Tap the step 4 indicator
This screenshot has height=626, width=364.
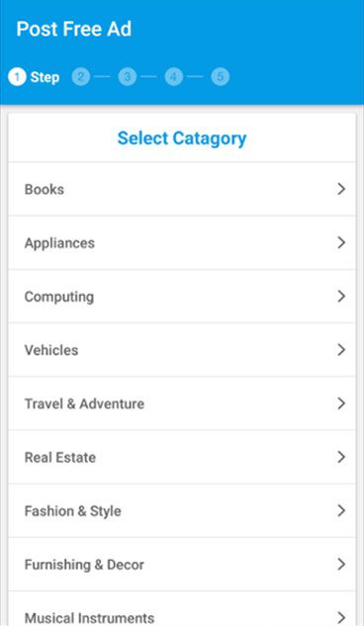pyautogui.click(x=174, y=77)
